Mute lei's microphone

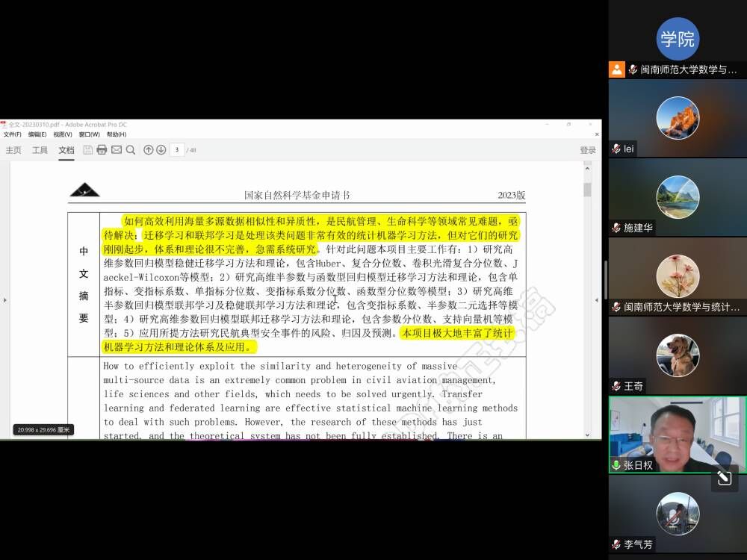point(614,149)
